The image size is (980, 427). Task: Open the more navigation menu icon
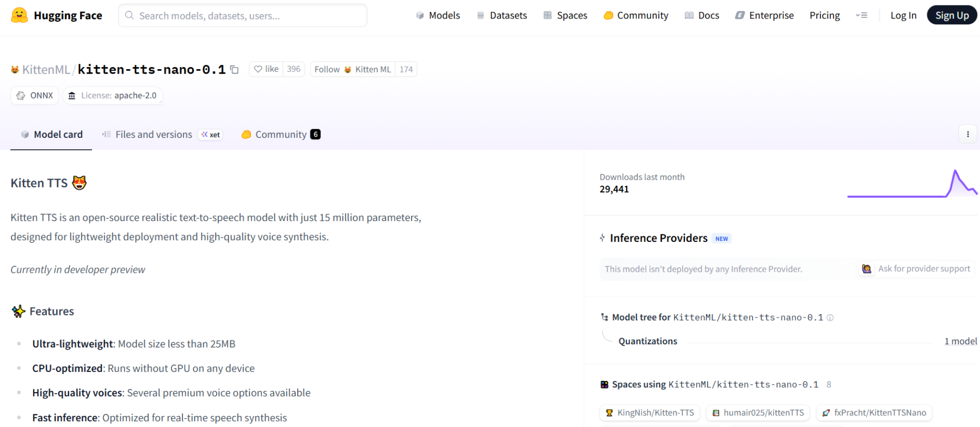pos(861,15)
